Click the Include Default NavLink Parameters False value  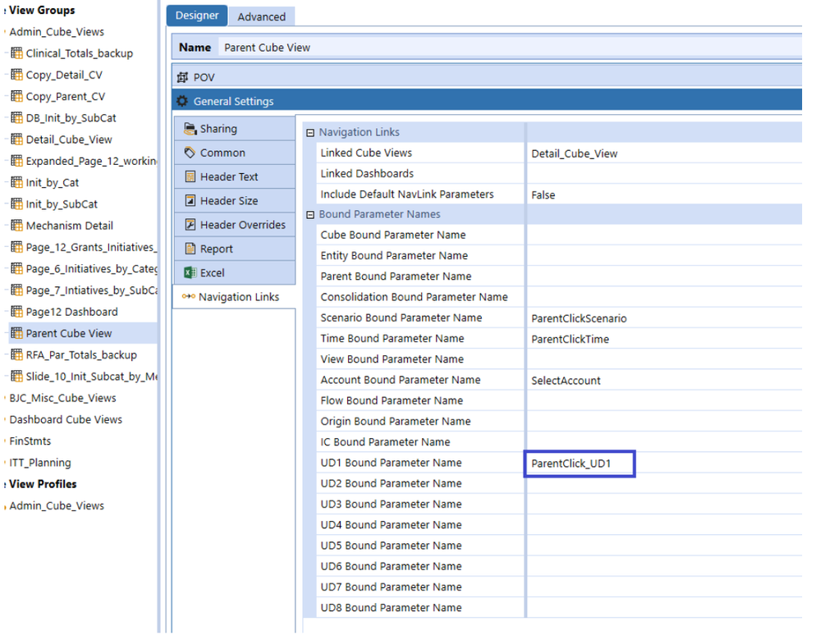664,194
